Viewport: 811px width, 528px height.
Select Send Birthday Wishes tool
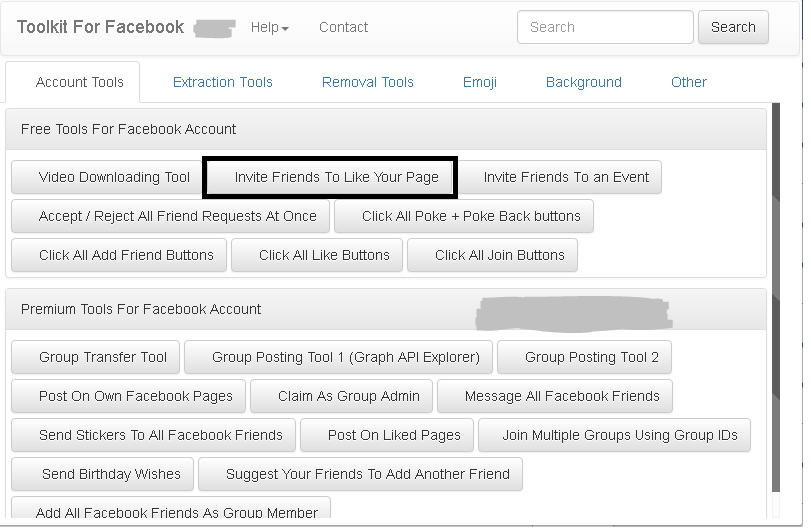click(x=102, y=474)
